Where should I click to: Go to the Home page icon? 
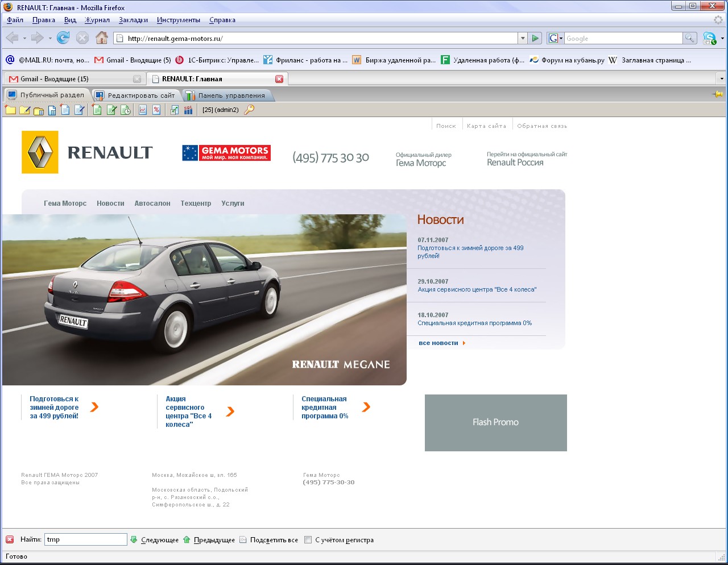tap(102, 38)
